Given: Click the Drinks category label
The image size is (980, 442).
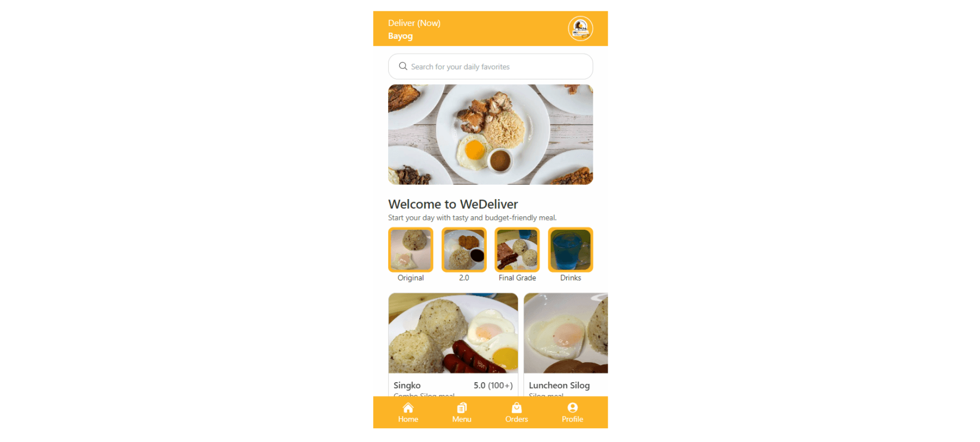Looking at the screenshot, I should tap(570, 278).
